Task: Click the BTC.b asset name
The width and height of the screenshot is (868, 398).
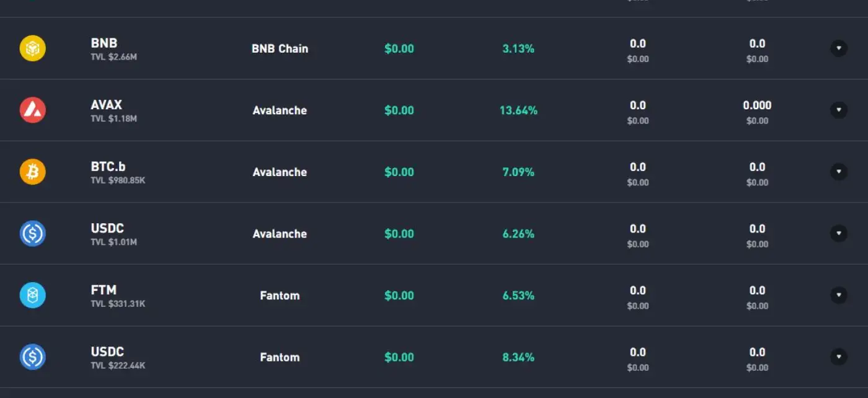Action: 108,167
